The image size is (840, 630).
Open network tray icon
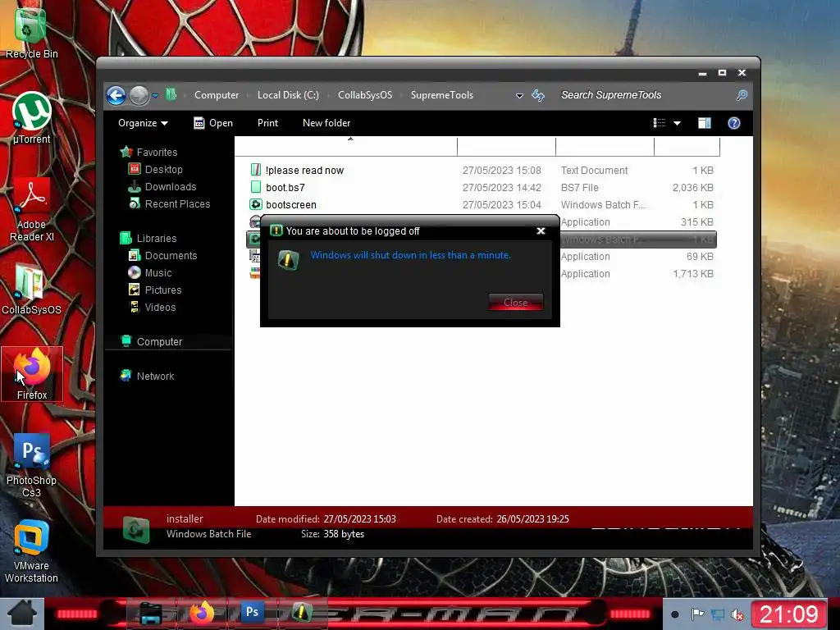(x=718, y=614)
